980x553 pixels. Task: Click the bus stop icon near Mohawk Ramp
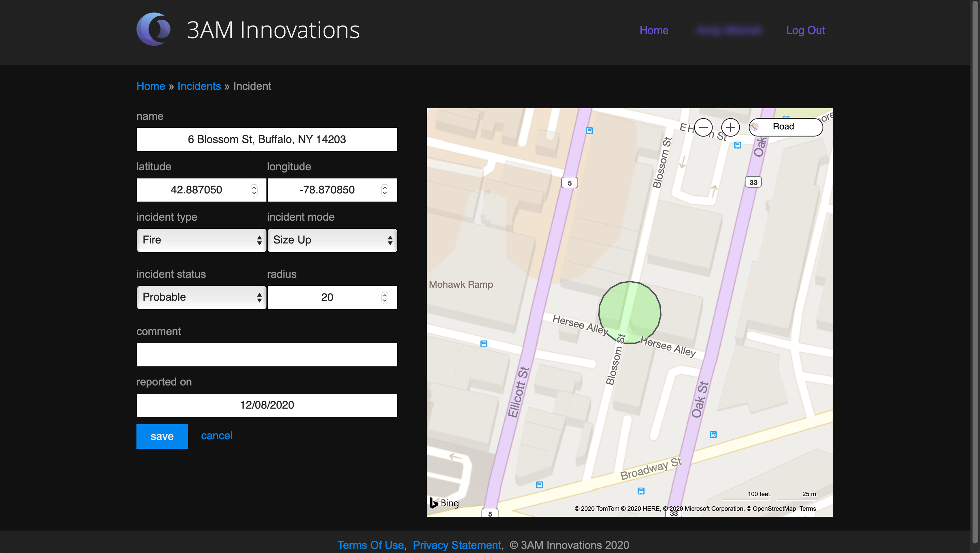pos(484,344)
